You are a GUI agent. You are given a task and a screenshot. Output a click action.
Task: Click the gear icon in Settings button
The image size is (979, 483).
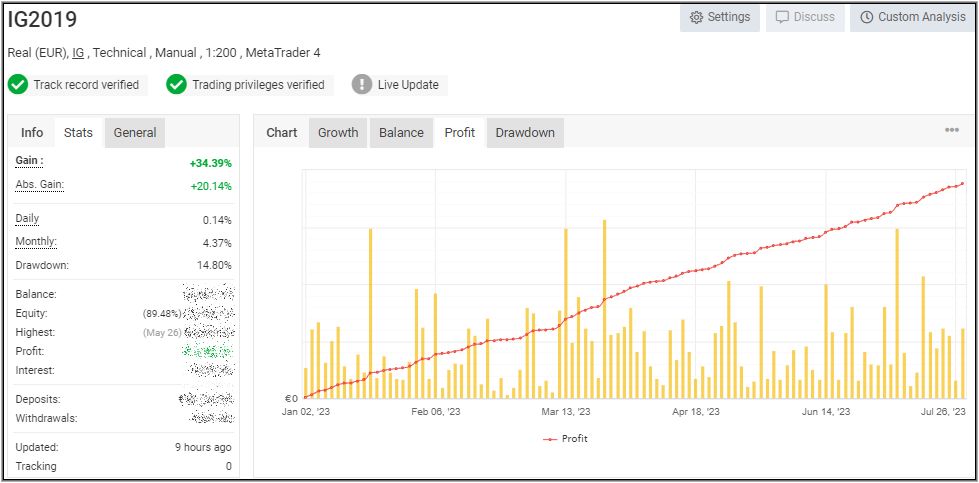click(696, 18)
